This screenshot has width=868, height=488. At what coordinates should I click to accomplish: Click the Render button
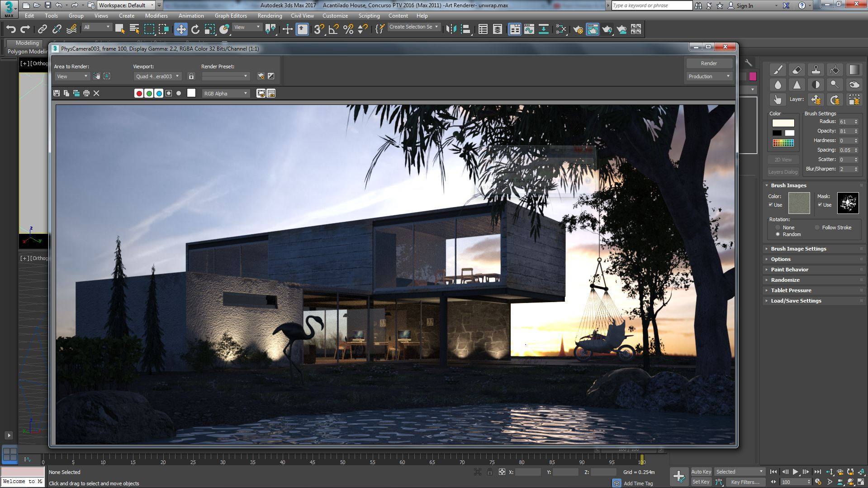pos(708,63)
